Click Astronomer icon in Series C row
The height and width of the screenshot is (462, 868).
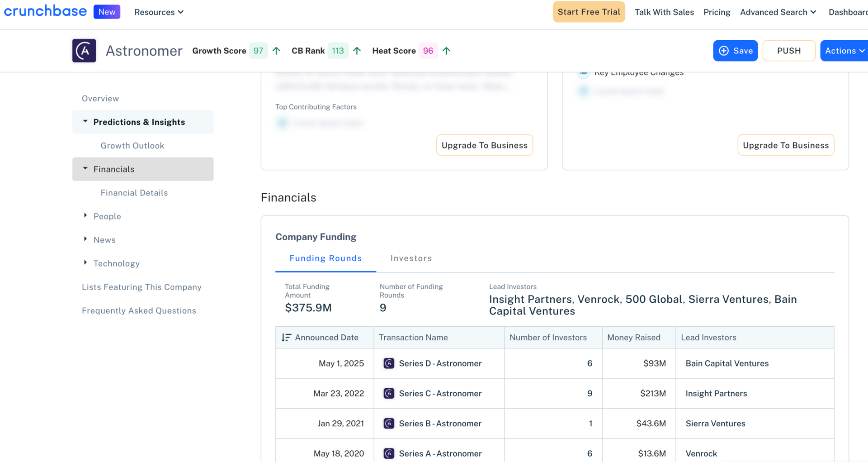[389, 394]
